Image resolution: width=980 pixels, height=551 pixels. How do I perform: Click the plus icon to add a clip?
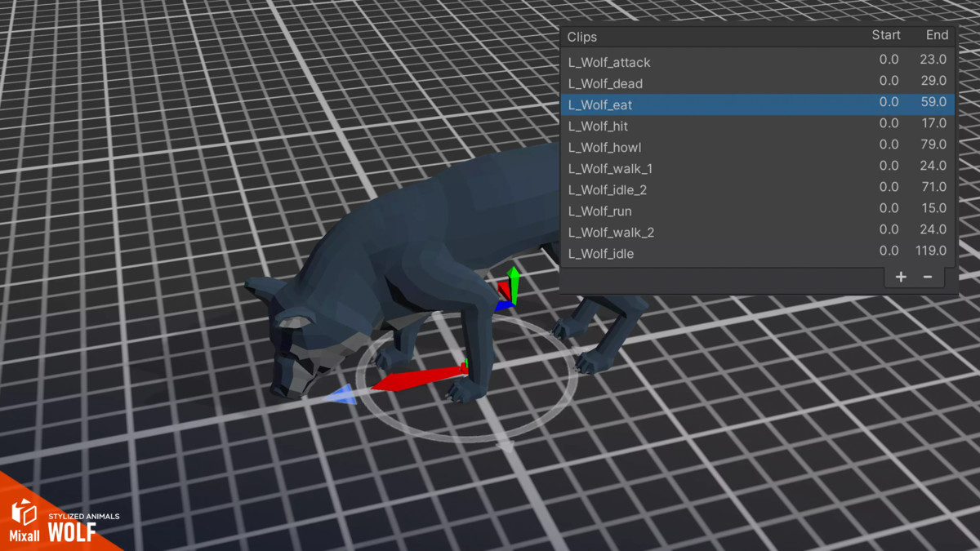[x=901, y=277]
